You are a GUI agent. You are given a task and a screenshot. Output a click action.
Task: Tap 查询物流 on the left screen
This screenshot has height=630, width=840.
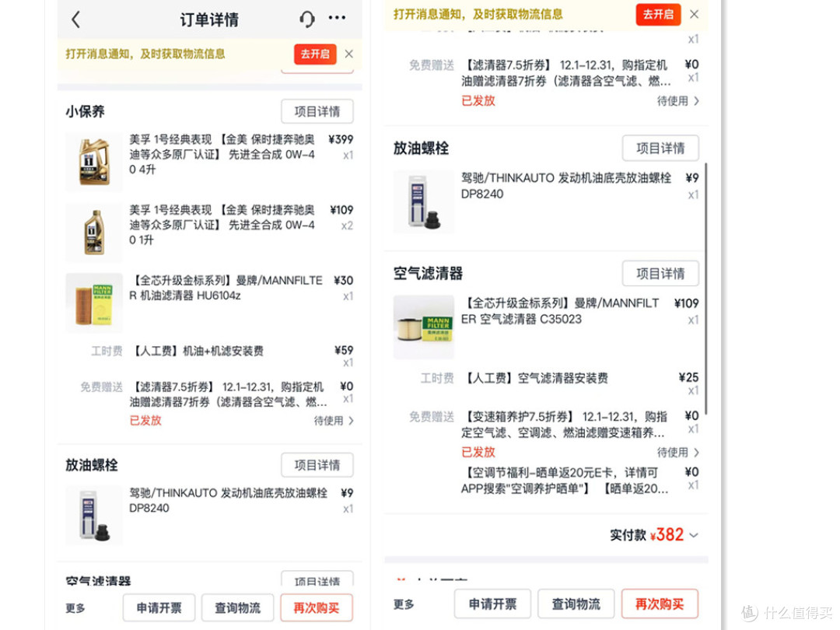pyautogui.click(x=237, y=608)
